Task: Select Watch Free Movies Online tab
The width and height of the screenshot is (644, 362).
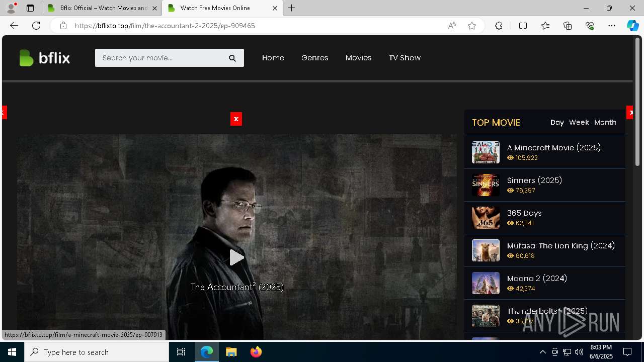Action: (222, 8)
